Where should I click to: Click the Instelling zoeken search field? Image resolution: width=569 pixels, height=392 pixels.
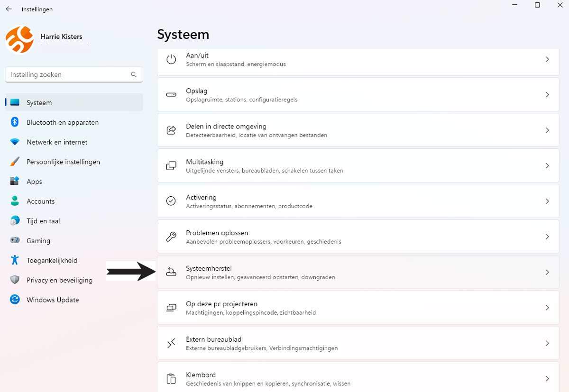(69, 74)
